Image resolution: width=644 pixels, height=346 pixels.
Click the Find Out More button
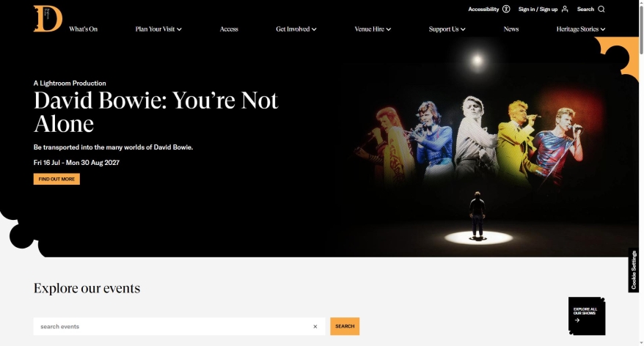coord(56,179)
